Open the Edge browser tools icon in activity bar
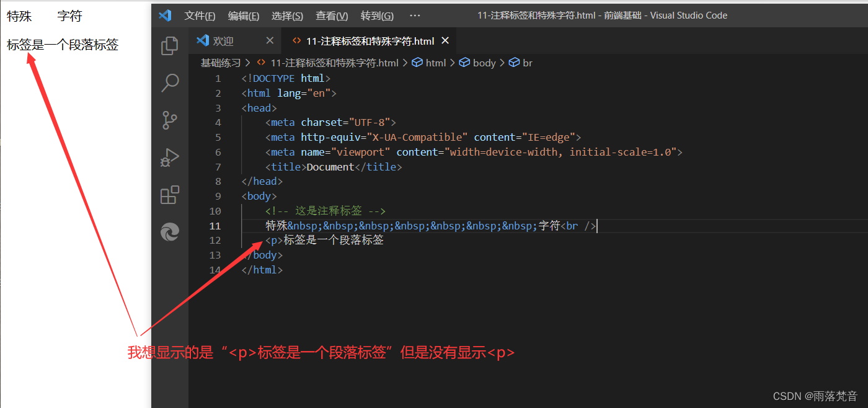The width and height of the screenshot is (868, 408). tap(170, 232)
